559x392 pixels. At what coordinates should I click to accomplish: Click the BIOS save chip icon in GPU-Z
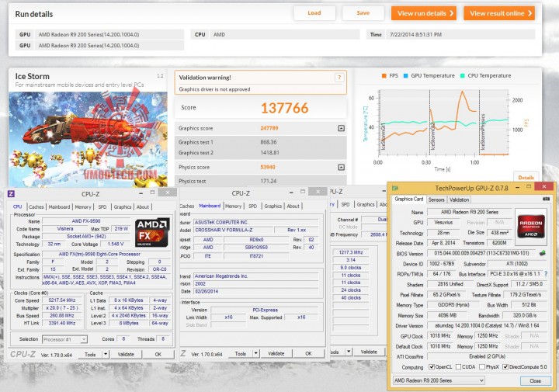point(543,253)
